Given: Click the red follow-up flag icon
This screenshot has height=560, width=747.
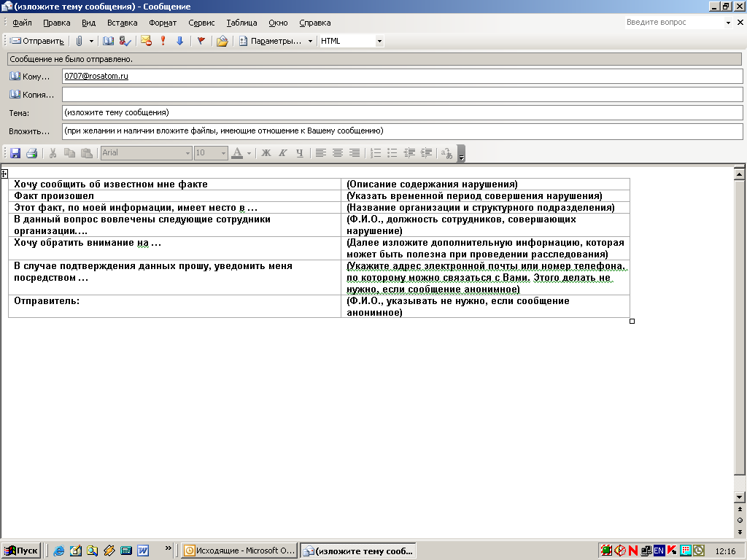Looking at the screenshot, I should tap(201, 41).
